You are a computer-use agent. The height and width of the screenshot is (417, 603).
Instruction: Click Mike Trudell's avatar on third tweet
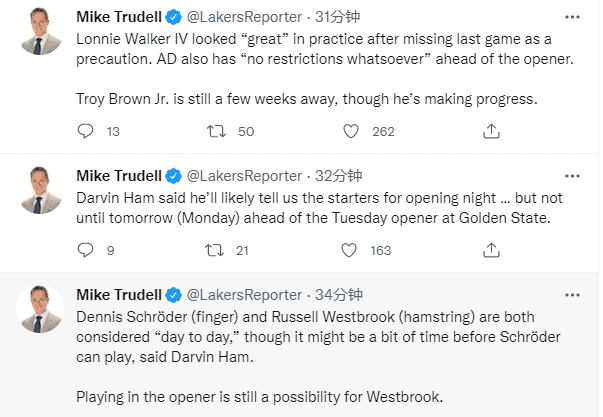(x=43, y=312)
